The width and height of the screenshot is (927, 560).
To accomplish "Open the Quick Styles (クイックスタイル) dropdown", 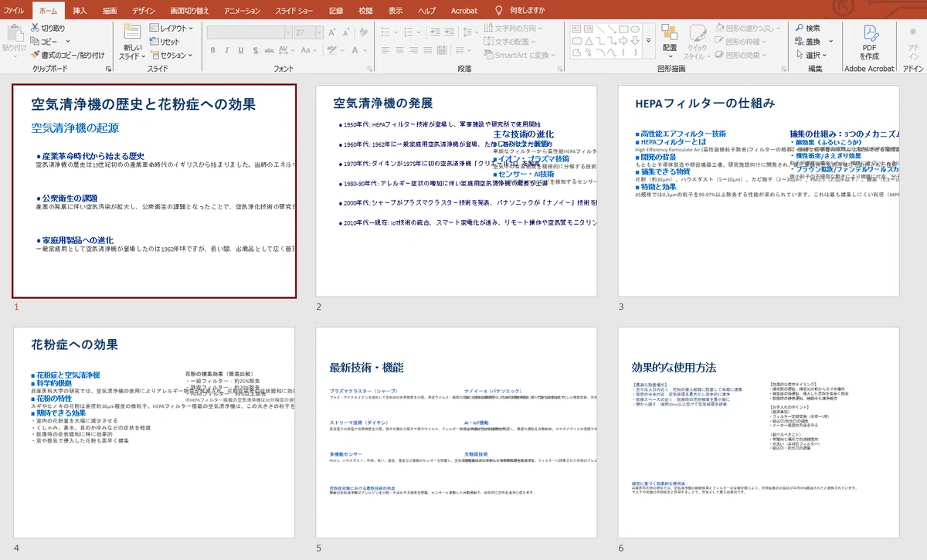I will (x=698, y=42).
